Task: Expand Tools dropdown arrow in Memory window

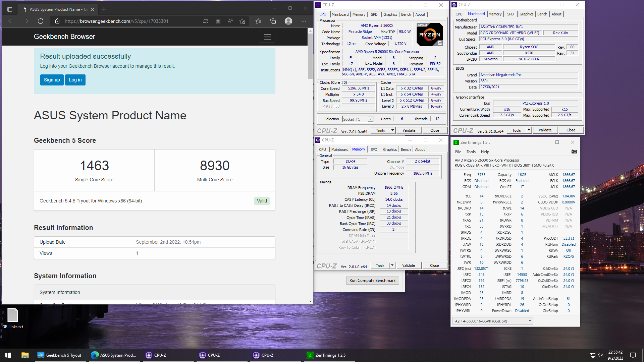Action: (392, 265)
